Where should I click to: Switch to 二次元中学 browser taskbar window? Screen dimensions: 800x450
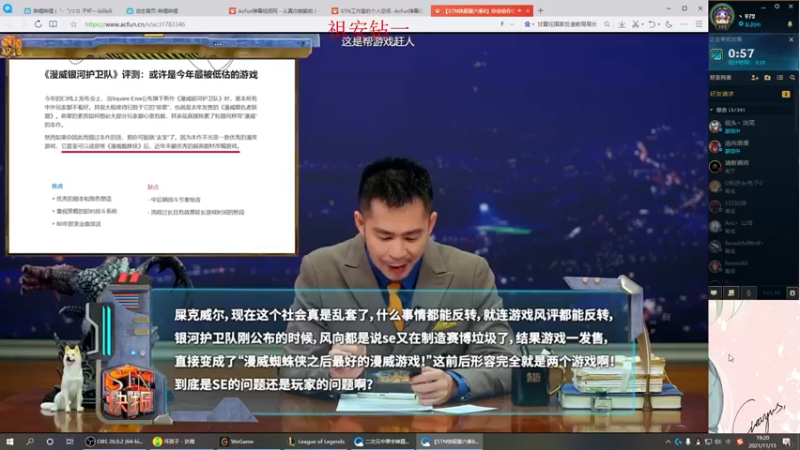click(383, 441)
